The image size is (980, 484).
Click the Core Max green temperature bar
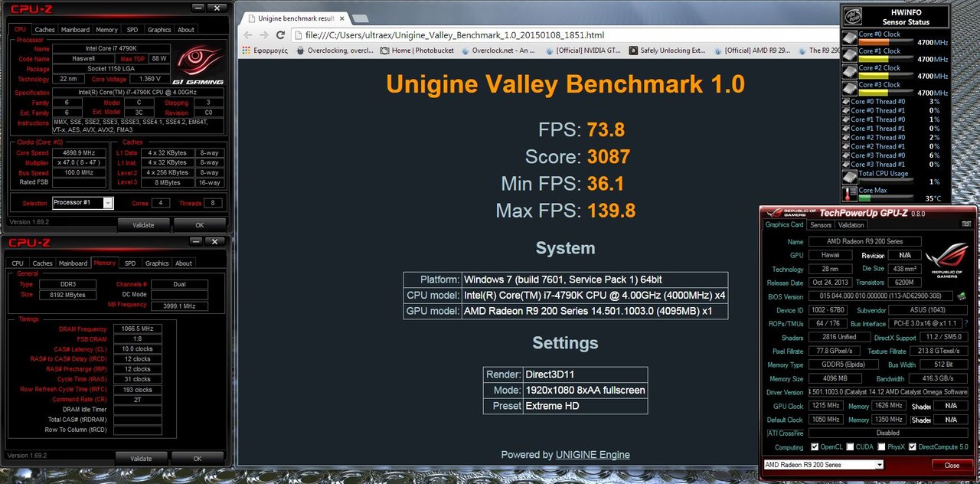864,198
